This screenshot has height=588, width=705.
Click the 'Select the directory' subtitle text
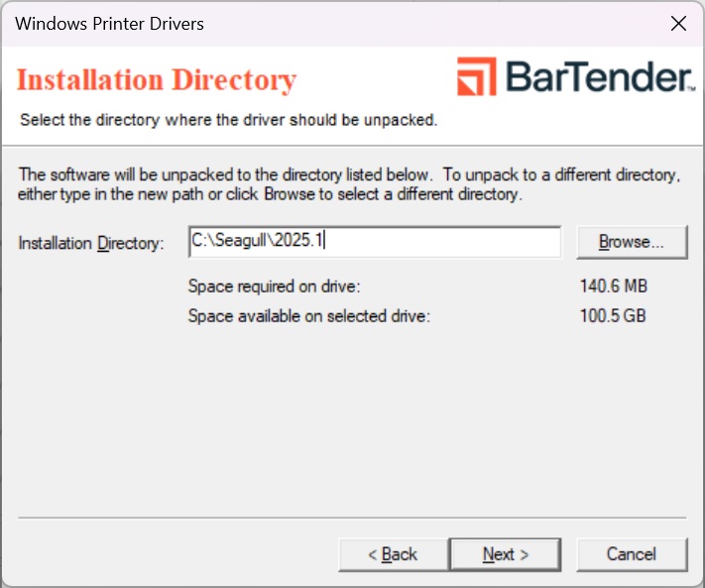click(229, 121)
